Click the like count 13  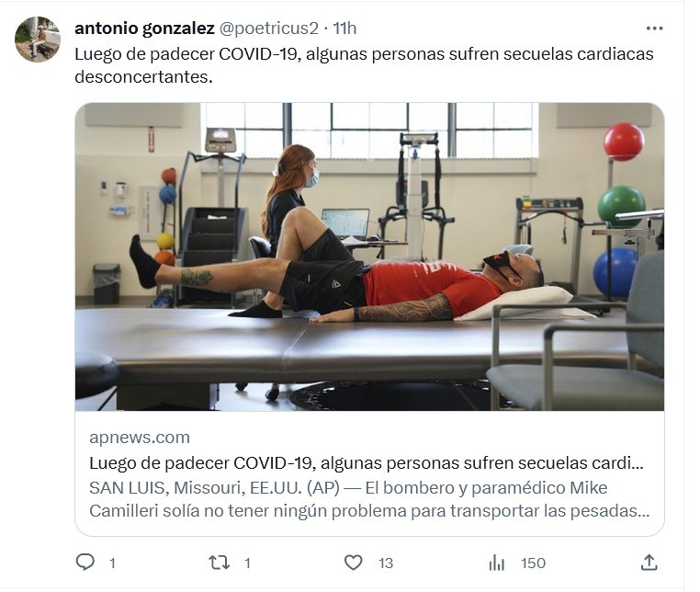[386, 563]
